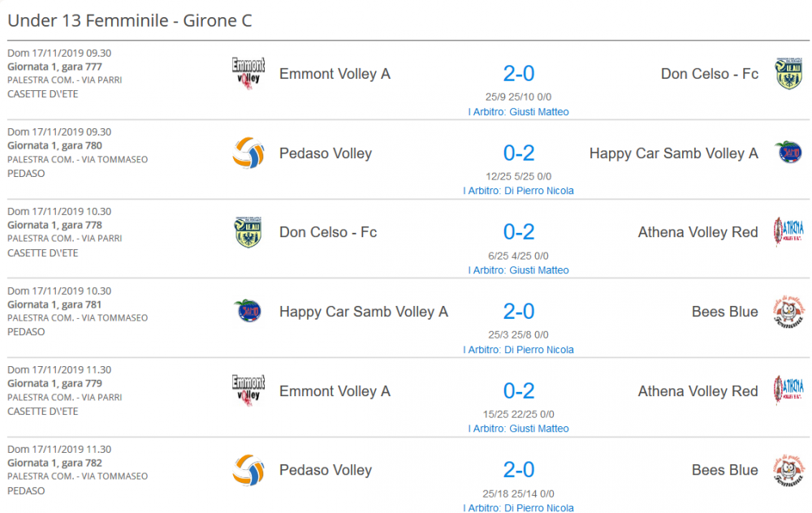Click Pedaso Volley logo in gara 782 row
The height and width of the screenshot is (513, 812).
pyautogui.click(x=248, y=470)
